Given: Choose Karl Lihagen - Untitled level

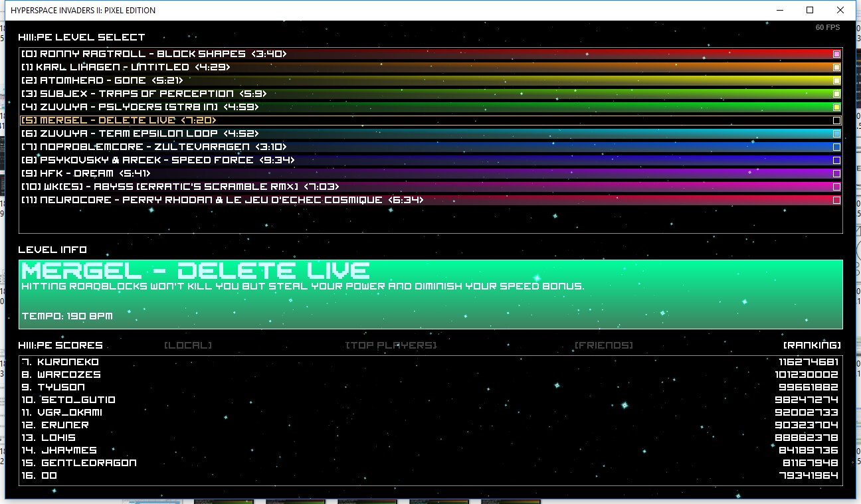Looking at the screenshot, I should (125, 67).
